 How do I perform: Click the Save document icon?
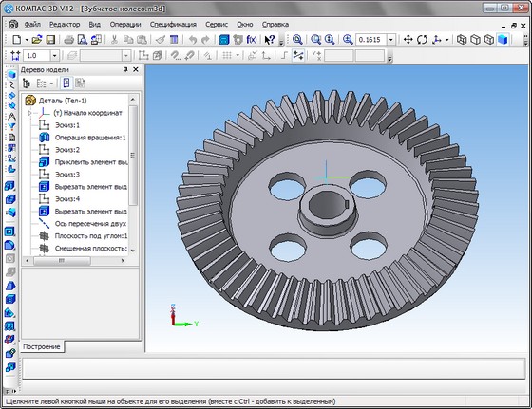[x=50, y=40]
